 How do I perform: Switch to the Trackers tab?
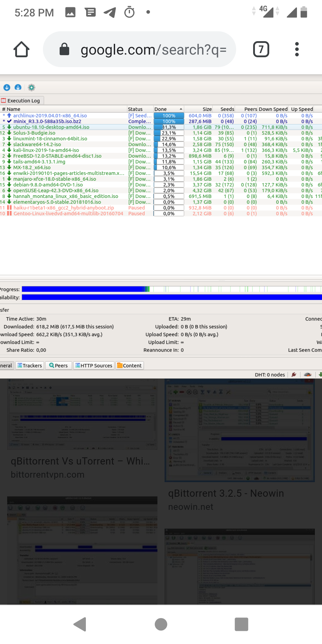30,366
